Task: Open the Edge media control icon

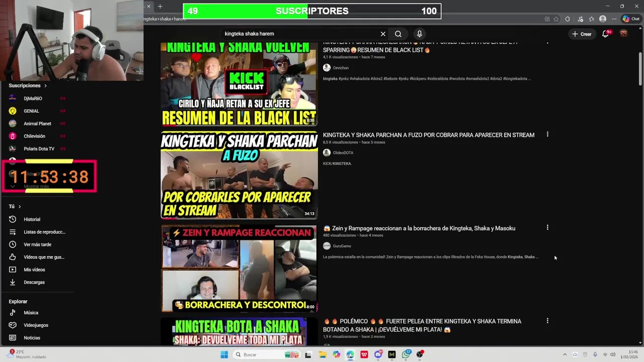Action: click(x=580, y=19)
